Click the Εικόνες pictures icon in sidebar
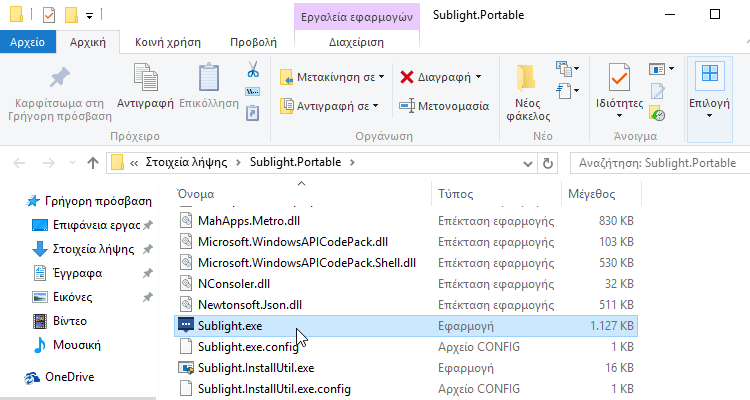This screenshot has height=400, width=750. point(40,297)
